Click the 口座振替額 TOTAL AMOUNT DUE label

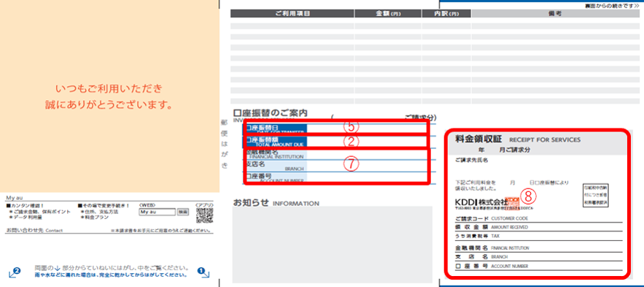[x=275, y=142]
